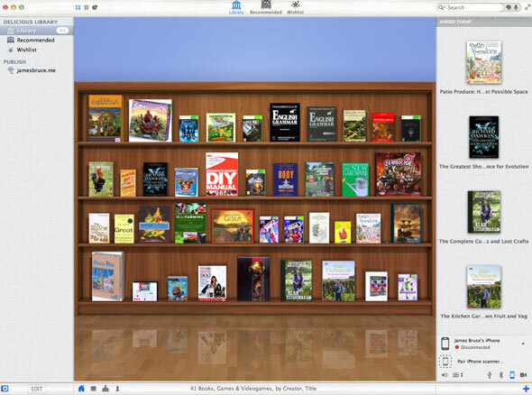The height and width of the screenshot is (395, 532).
Task: Select the Bluetooth scanner icon
Action: (x=500, y=374)
